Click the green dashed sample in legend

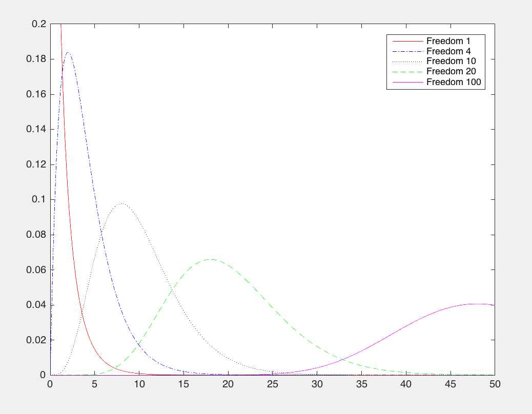click(x=407, y=72)
